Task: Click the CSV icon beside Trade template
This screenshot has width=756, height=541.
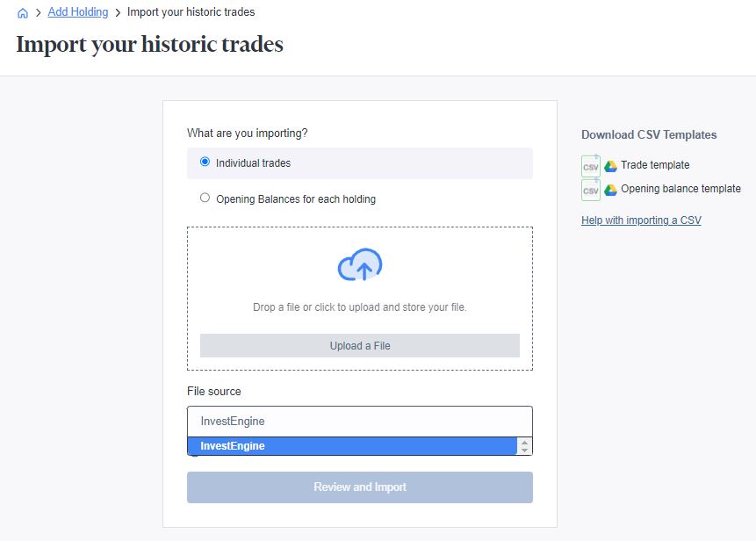Action: coord(590,165)
